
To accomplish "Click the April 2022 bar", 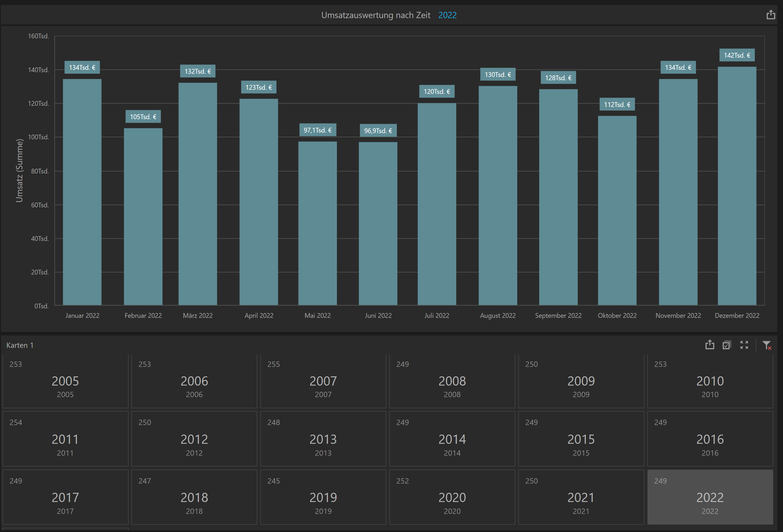I will click(259, 202).
